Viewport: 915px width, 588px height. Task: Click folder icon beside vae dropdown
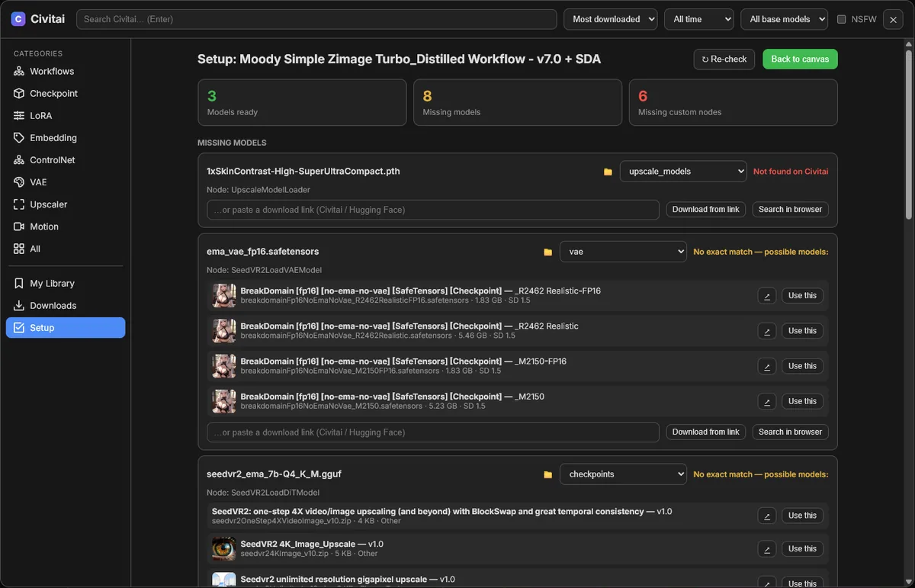point(547,252)
